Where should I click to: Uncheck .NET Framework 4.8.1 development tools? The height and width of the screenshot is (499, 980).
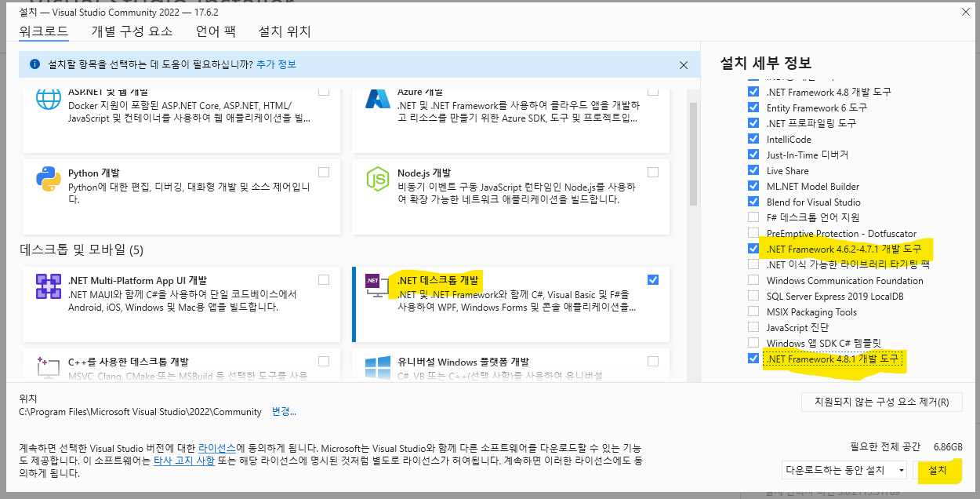pyautogui.click(x=753, y=359)
